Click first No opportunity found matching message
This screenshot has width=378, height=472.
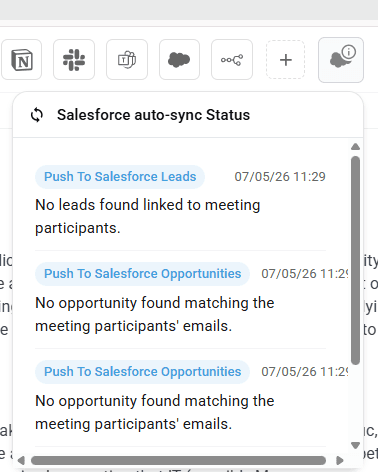click(x=155, y=314)
